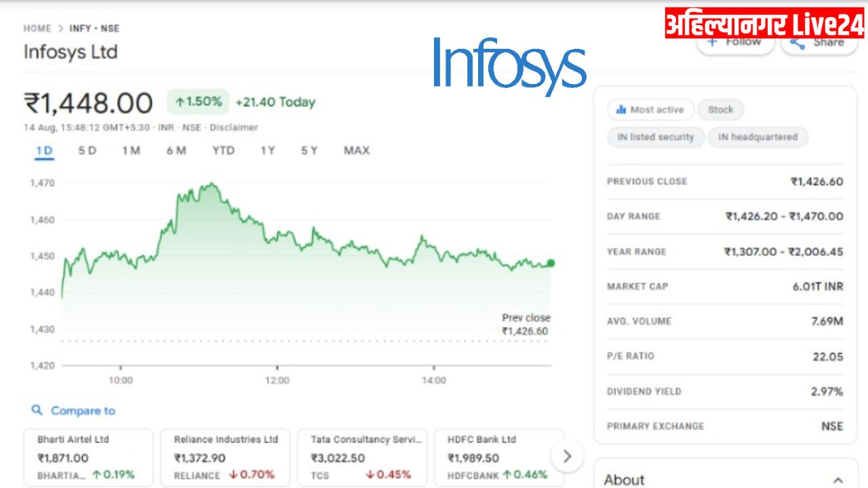Screen dimensions: 868x488
Task: Click the PRIMARY EXCHANGE value NSE
Action: point(832,426)
